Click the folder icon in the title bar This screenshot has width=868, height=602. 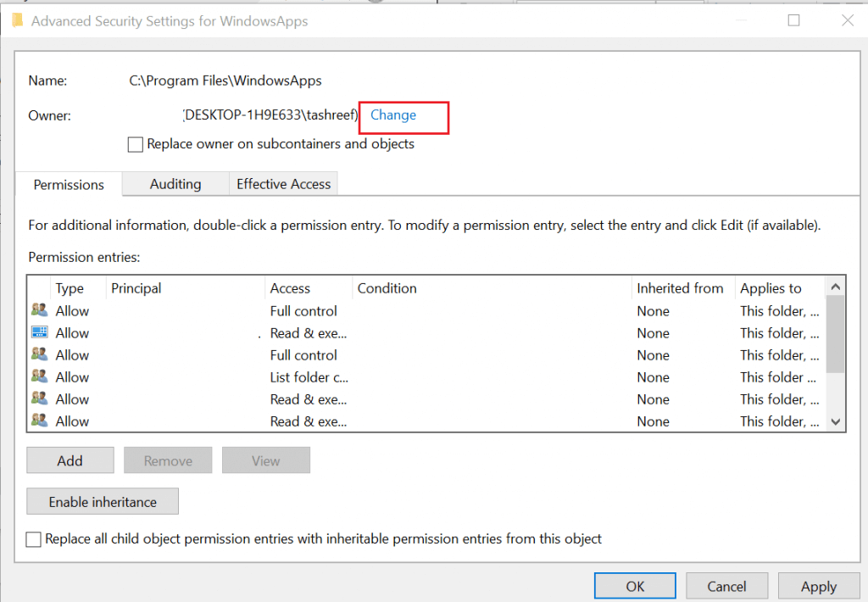[16, 21]
